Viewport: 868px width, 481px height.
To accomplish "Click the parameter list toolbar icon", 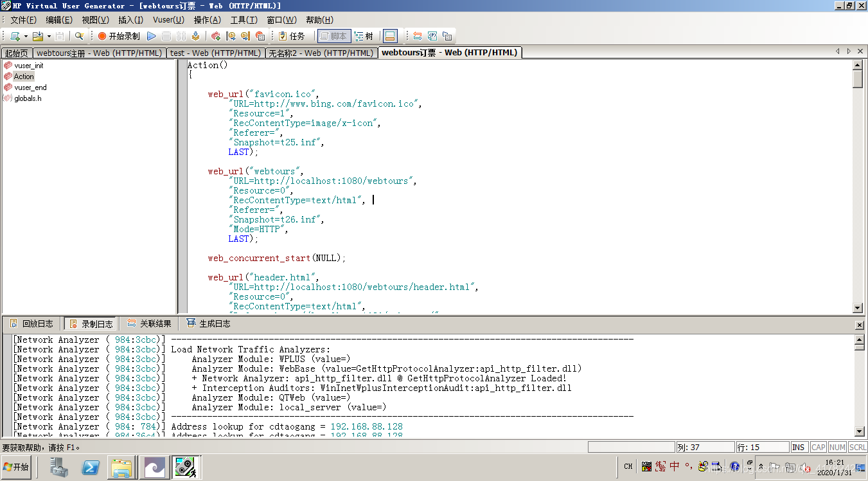I will 432,36.
